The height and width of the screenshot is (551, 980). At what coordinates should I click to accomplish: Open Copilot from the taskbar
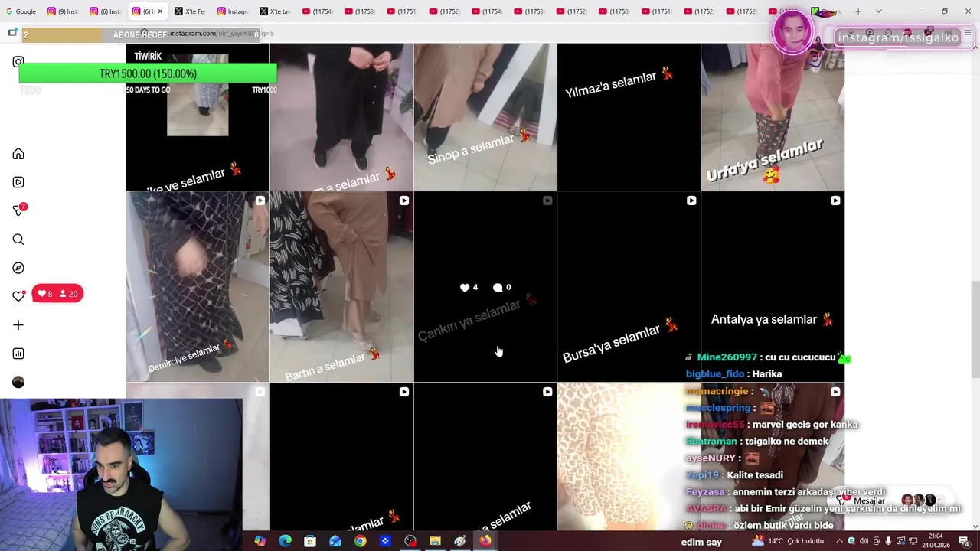point(260,541)
